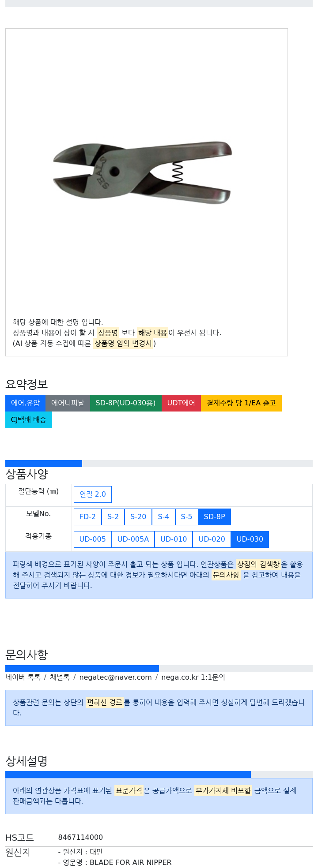Select model S-2
Screen dimensions: 318x868
click(x=113, y=517)
